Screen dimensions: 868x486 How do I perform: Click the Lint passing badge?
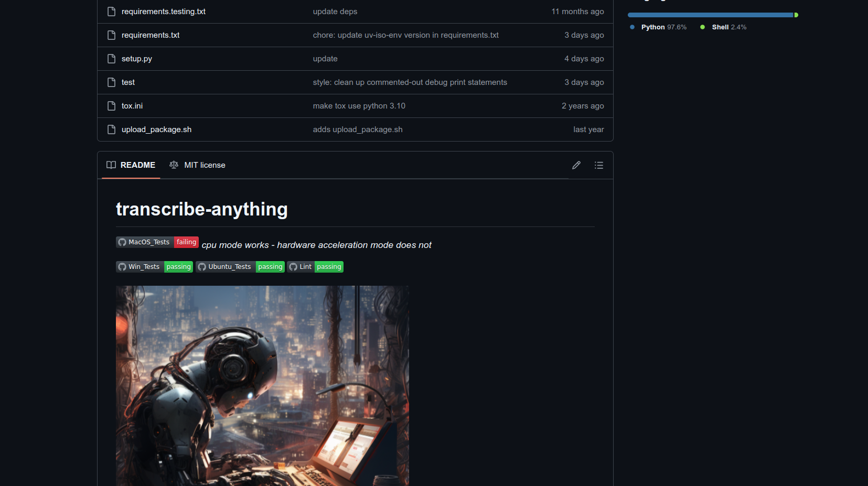(315, 267)
